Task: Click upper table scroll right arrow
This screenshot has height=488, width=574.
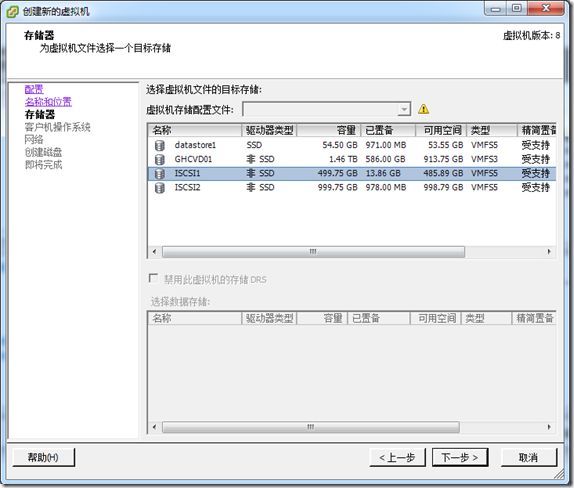Action: 549,252
